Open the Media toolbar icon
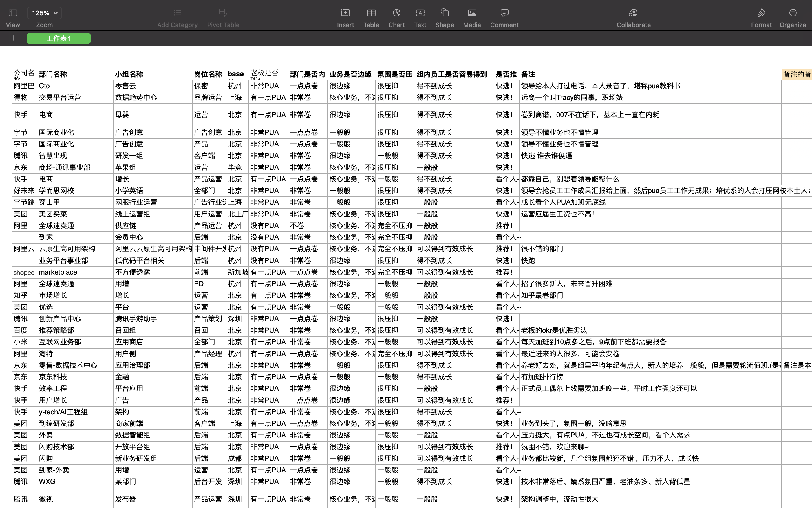812x508 pixels. (472, 13)
